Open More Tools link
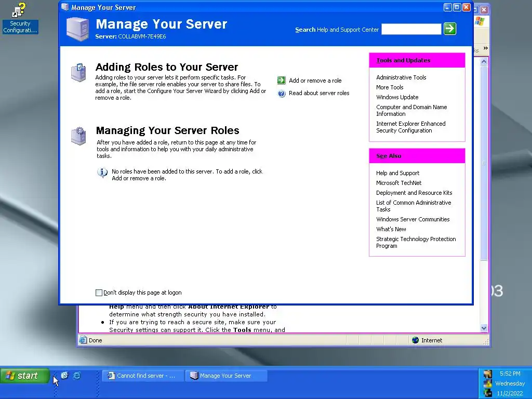 390,87
